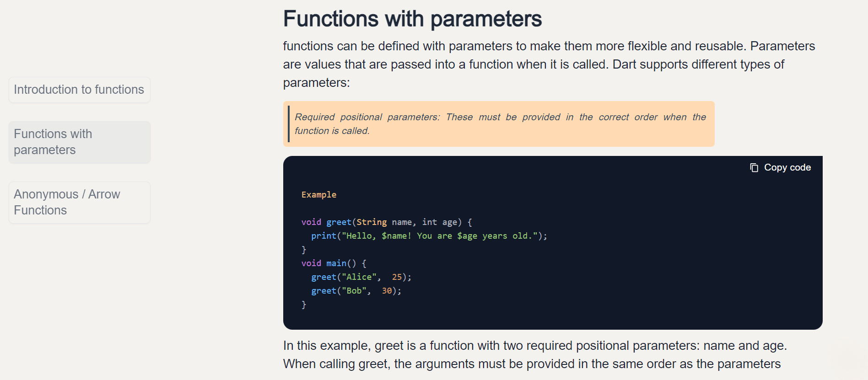Click the 'Example' label in the code block

pyautogui.click(x=319, y=195)
